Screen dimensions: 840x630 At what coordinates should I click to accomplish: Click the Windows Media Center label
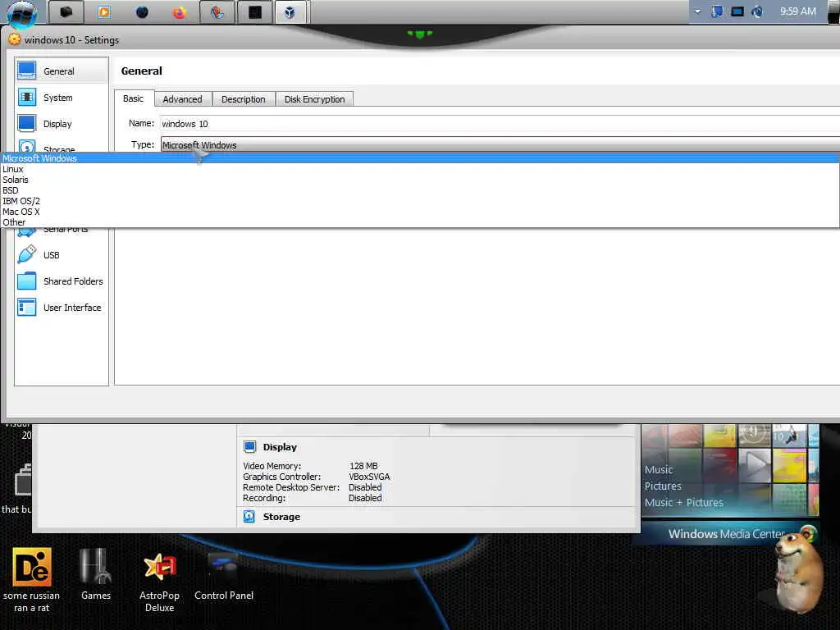727,533
